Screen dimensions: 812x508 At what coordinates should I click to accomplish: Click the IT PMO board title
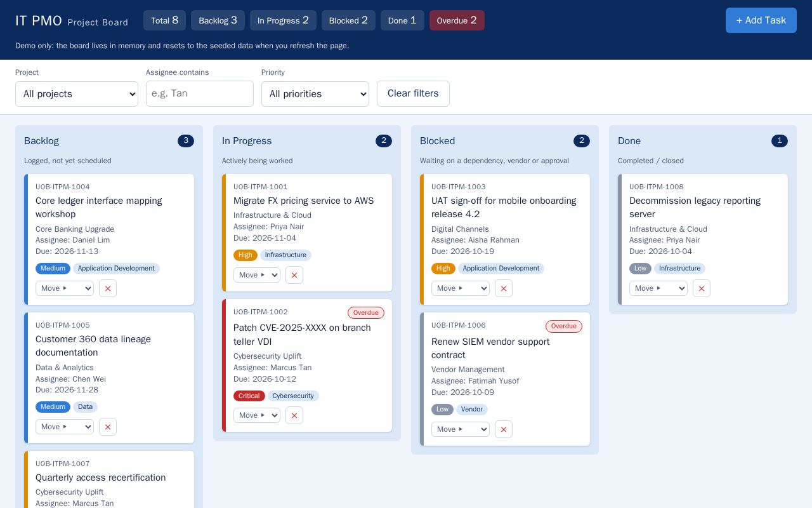click(39, 21)
